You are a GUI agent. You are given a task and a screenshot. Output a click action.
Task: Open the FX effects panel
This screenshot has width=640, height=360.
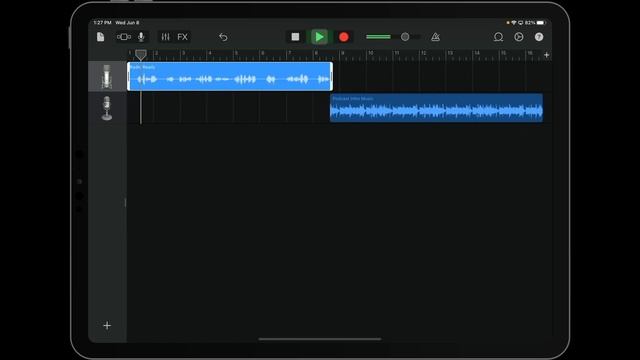[x=182, y=37]
